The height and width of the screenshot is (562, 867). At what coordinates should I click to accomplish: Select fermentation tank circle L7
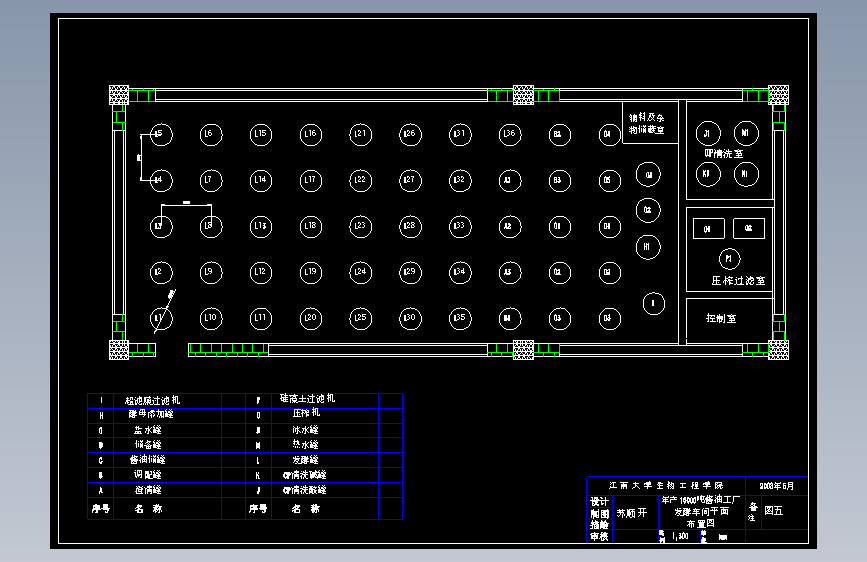211,180
